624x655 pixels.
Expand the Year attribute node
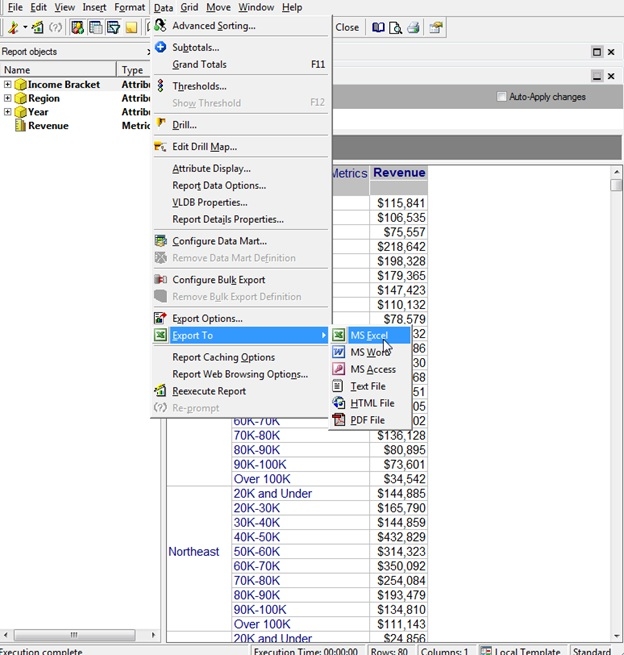[7, 112]
